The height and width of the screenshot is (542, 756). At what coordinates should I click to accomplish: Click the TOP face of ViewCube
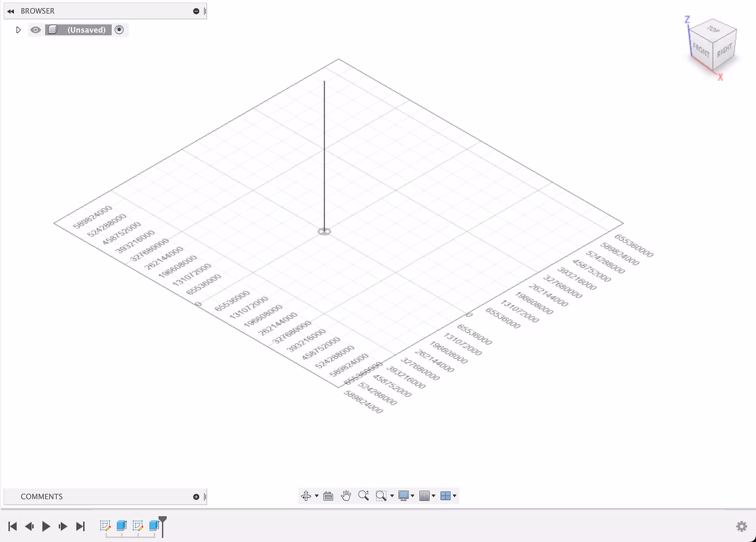[x=714, y=30]
